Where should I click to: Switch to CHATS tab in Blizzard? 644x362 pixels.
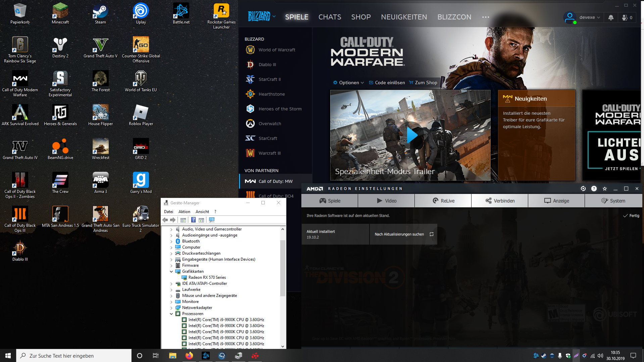pos(330,17)
